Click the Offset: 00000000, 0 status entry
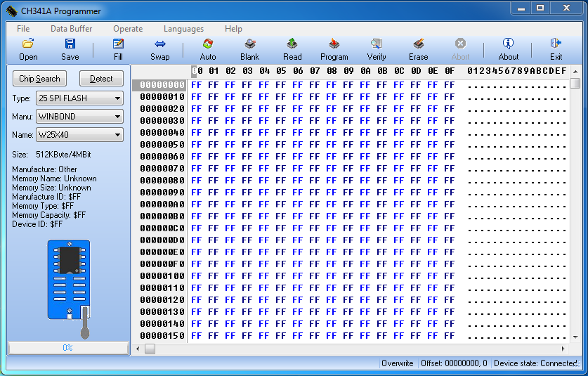 [x=454, y=363]
